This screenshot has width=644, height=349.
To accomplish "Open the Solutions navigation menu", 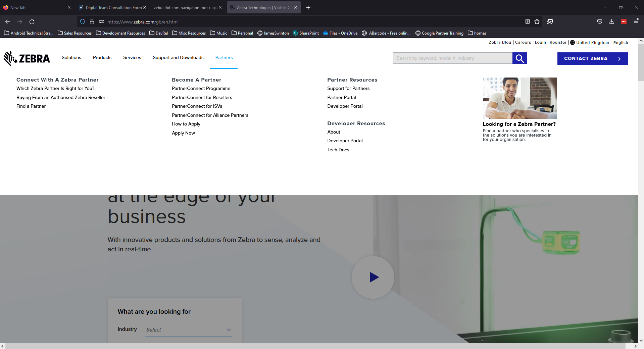I will point(71,58).
